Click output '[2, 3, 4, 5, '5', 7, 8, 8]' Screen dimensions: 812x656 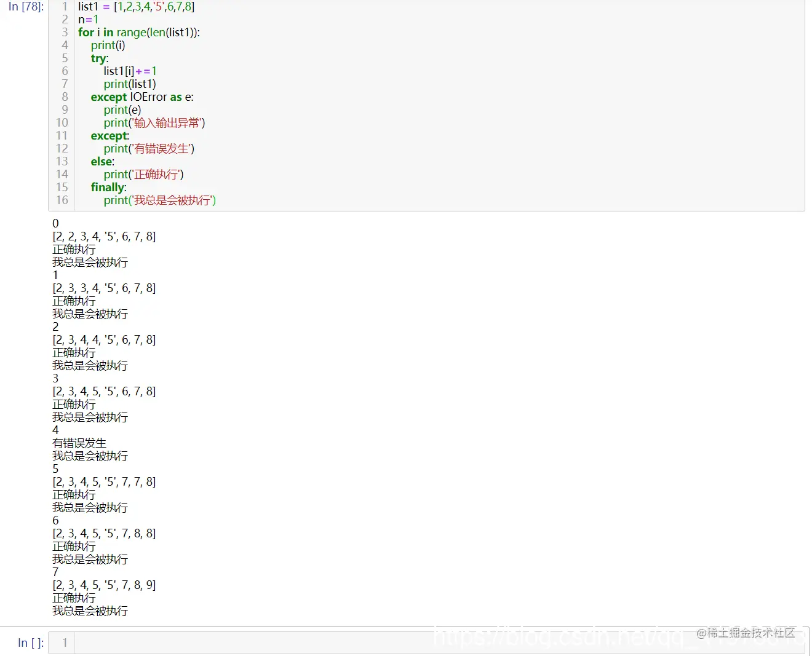click(x=104, y=534)
